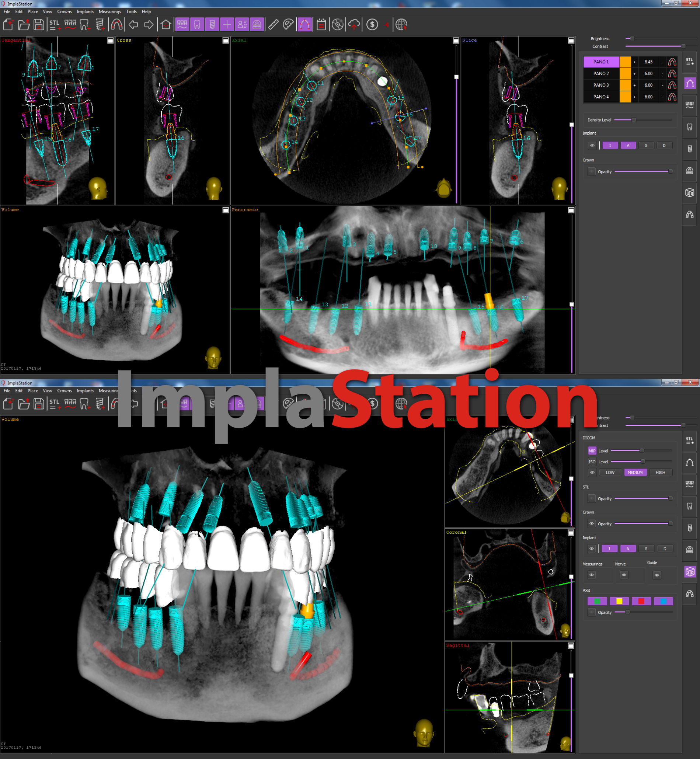This screenshot has width=700, height=759.
Task: Toggle MIP rendering mode in lower window
Action: pos(592,451)
